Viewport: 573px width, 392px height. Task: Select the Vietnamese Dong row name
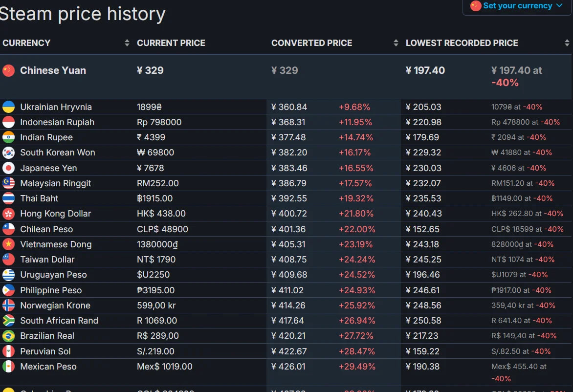(x=56, y=244)
